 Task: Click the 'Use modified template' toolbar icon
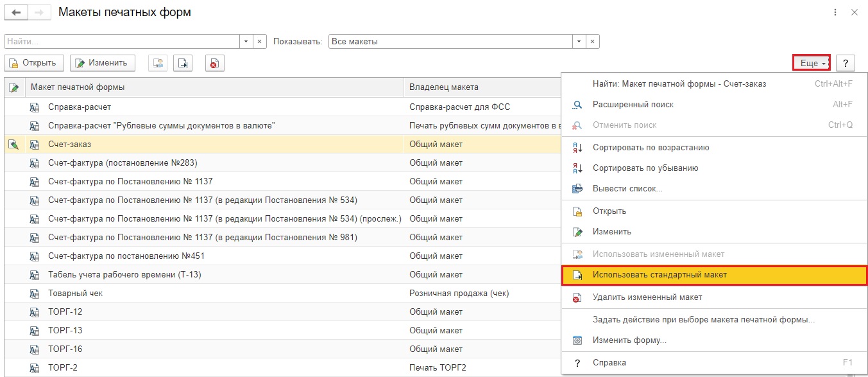(158, 63)
